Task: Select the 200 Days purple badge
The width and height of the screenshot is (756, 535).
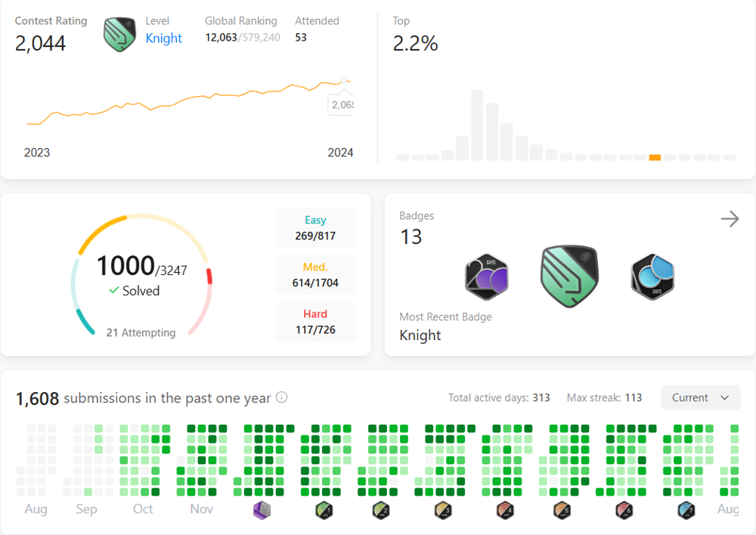Action: tap(486, 276)
